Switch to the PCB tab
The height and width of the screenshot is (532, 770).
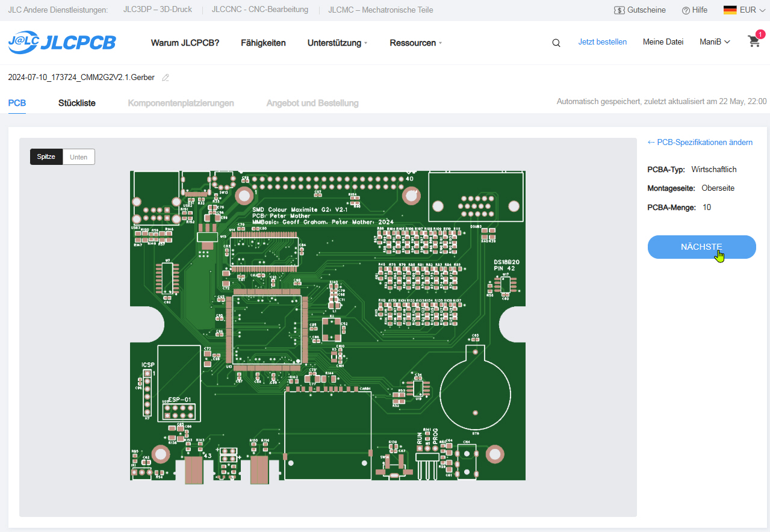tap(17, 103)
